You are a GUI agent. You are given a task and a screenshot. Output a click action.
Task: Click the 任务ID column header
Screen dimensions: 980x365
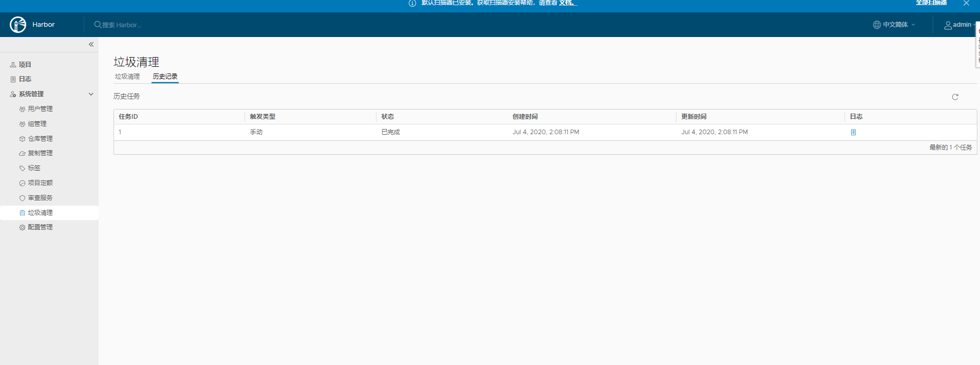pos(128,117)
